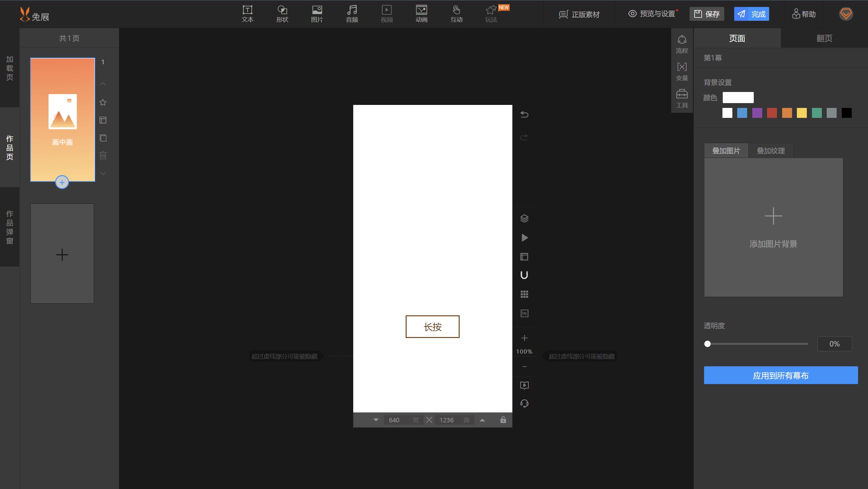Switch to the 叠加图片 tab
Viewport: 868px width, 489px height.
point(726,151)
